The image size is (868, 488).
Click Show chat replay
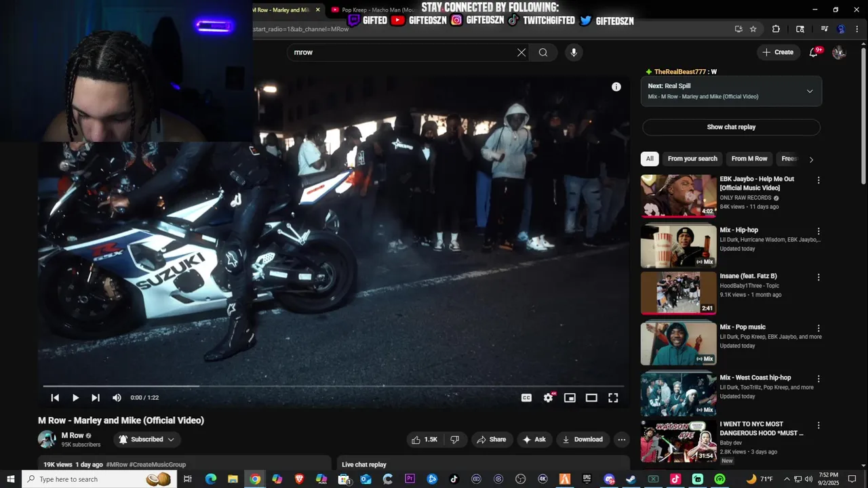click(731, 127)
